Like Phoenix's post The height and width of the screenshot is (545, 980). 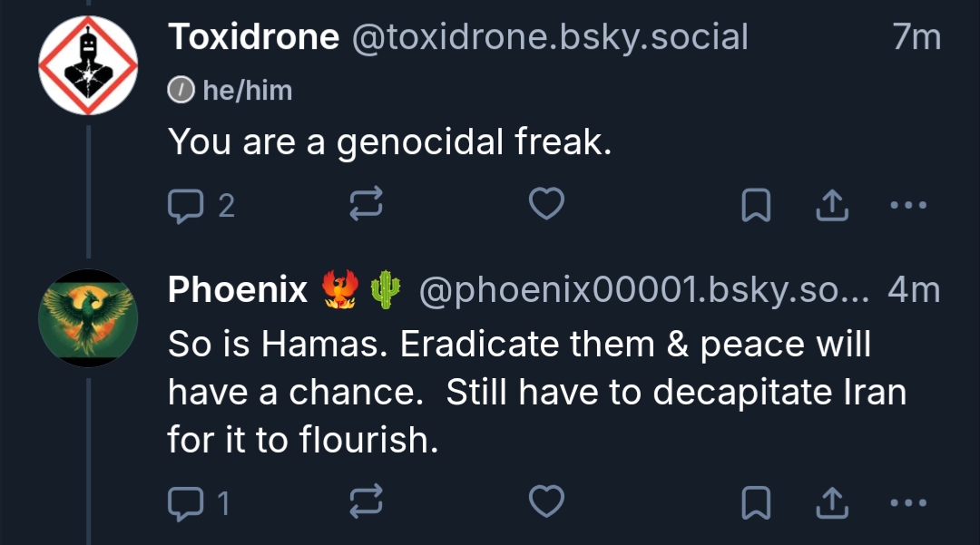[546, 501]
